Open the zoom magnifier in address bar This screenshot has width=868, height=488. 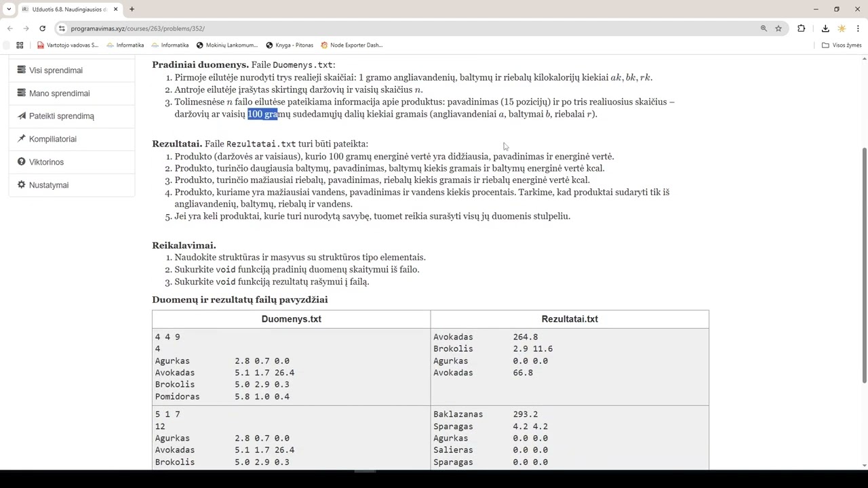[x=764, y=28]
